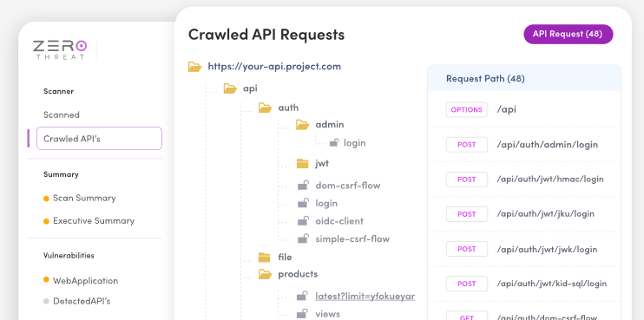The height and width of the screenshot is (320, 644).
Task: Click the /api/auth/jwt/jku/login path
Action: [x=545, y=214]
